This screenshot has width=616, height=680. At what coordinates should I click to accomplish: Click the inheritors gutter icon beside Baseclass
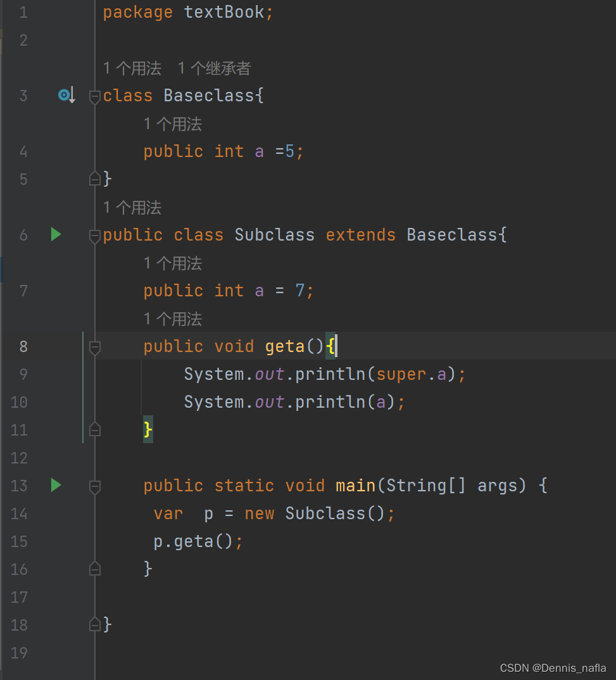pyautogui.click(x=66, y=95)
